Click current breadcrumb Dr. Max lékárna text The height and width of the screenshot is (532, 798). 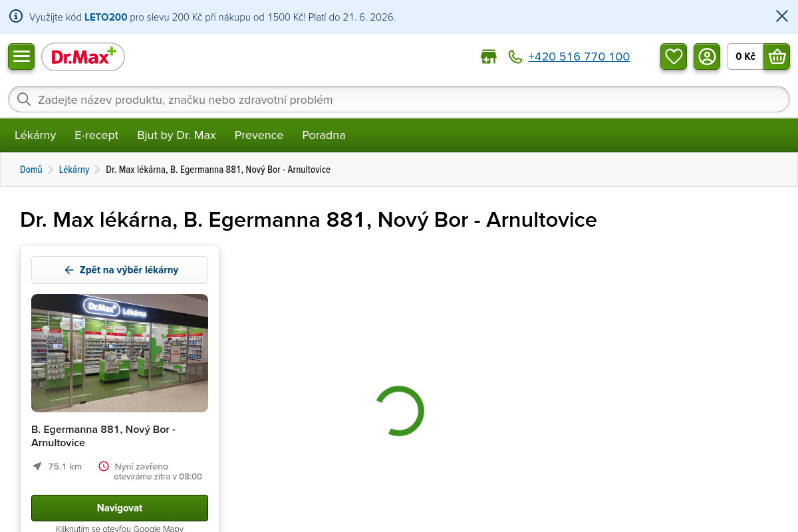(x=218, y=170)
